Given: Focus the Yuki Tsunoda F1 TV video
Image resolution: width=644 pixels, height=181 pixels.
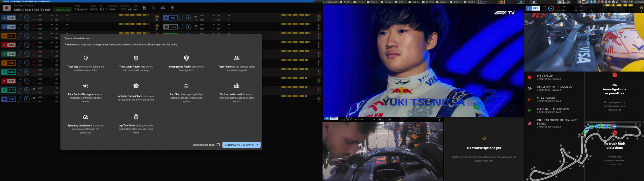Looking at the screenshot, I should tap(423, 61).
